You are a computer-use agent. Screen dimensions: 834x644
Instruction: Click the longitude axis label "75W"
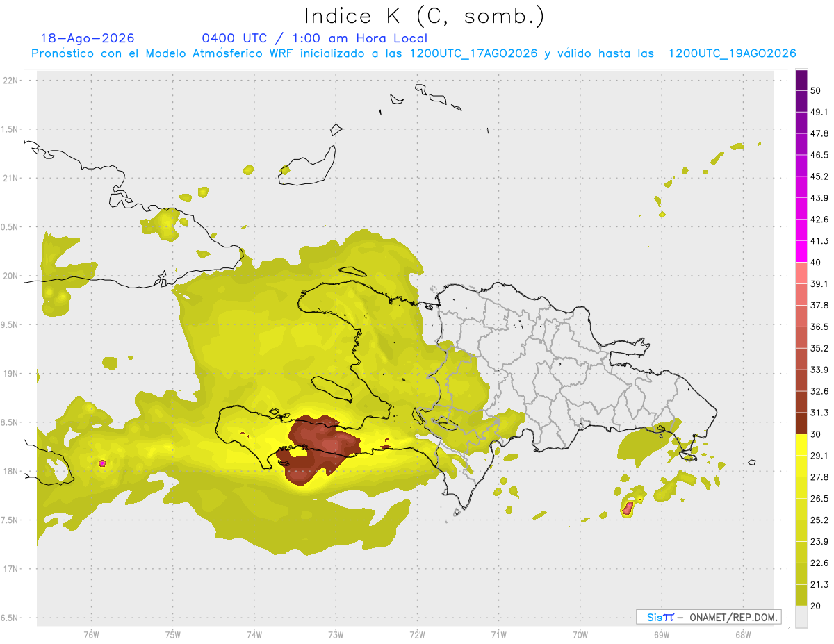172,635
